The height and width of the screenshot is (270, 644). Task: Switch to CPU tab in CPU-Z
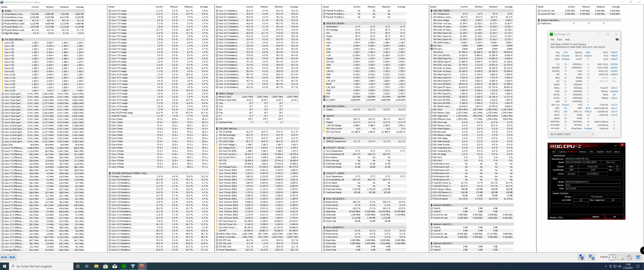pyautogui.click(x=554, y=151)
